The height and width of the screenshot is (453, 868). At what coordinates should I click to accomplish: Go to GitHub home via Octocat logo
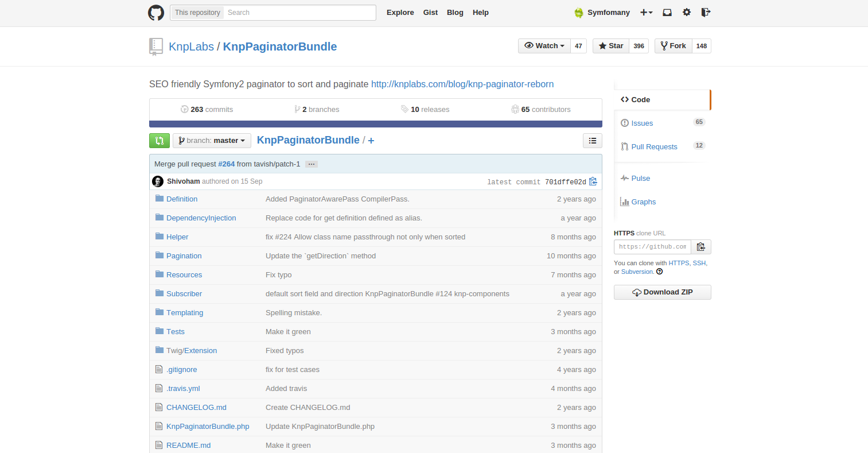156,13
